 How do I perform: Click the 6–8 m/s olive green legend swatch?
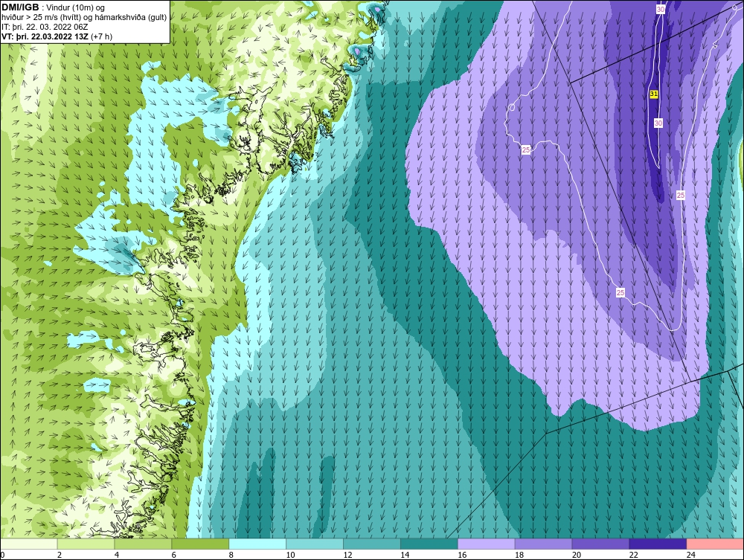200,544
